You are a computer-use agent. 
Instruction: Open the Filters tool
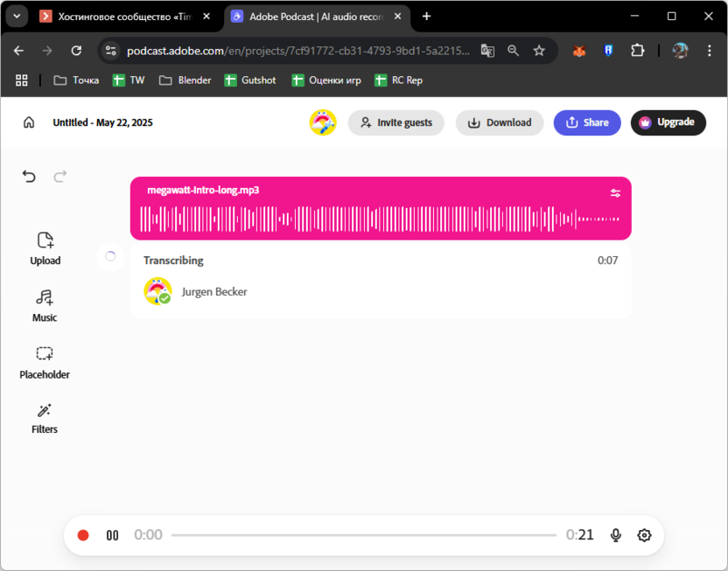point(45,418)
